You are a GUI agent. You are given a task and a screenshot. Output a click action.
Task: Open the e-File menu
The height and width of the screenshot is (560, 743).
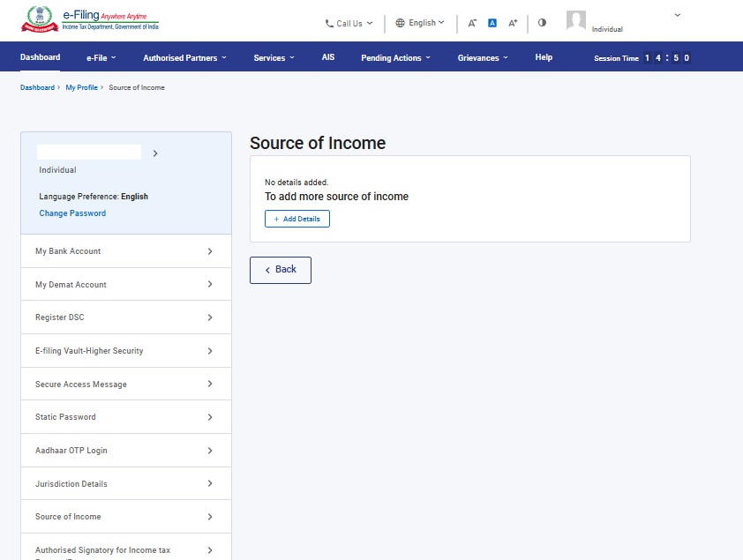pyautogui.click(x=101, y=57)
